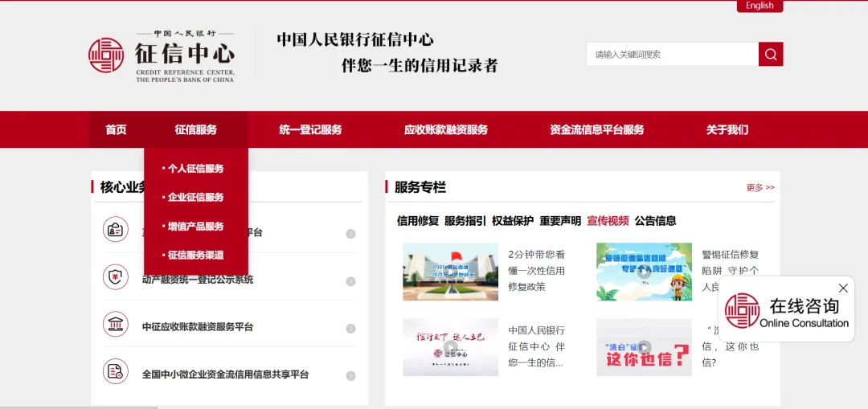Open 全国中小微企业资金流信用信息共享平台 link
Viewport: 868px width, 409px height.
click(x=225, y=374)
